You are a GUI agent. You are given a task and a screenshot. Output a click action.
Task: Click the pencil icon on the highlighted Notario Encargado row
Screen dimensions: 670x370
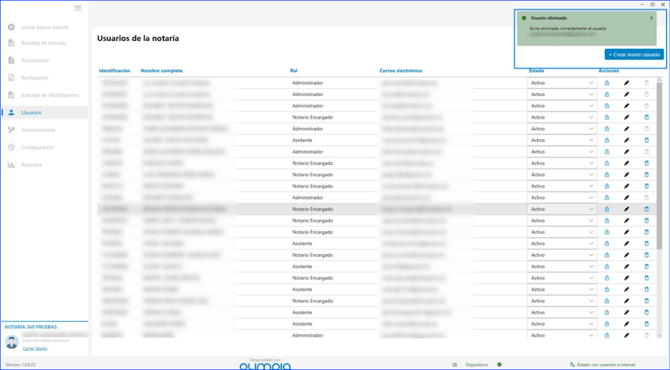tap(626, 209)
